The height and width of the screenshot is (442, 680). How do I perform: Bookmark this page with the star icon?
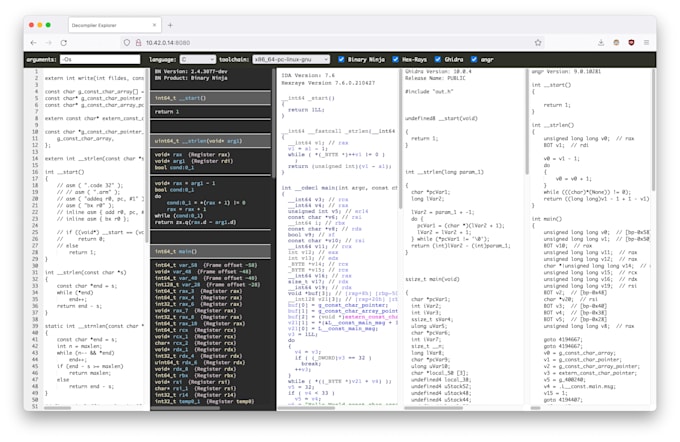point(538,43)
